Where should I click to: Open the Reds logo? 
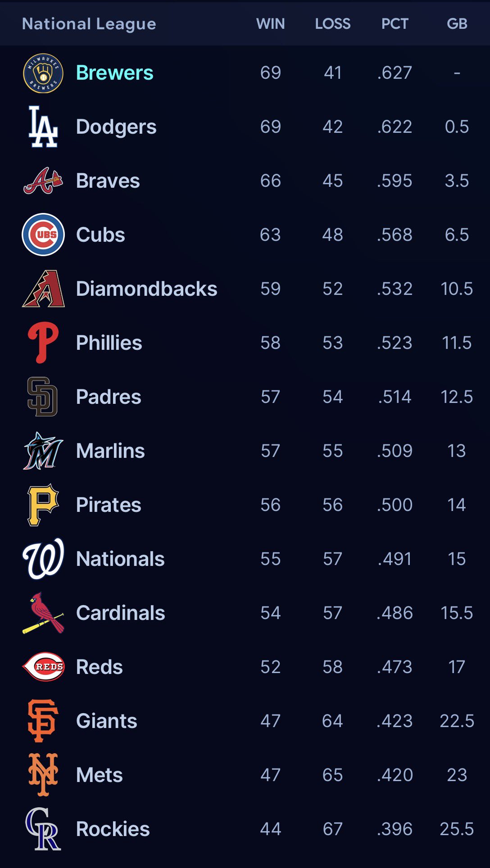point(43,667)
